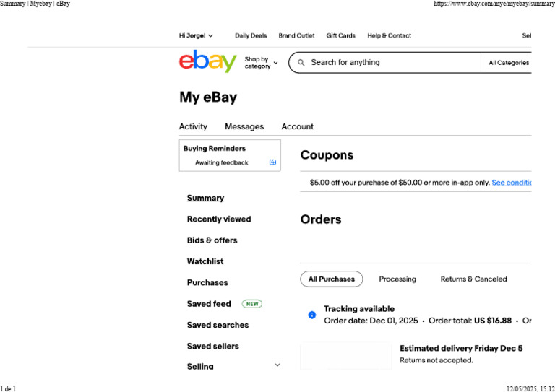Show Processing orders
Image resolution: width=555 pixels, height=392 pixels.
[397, 279]
